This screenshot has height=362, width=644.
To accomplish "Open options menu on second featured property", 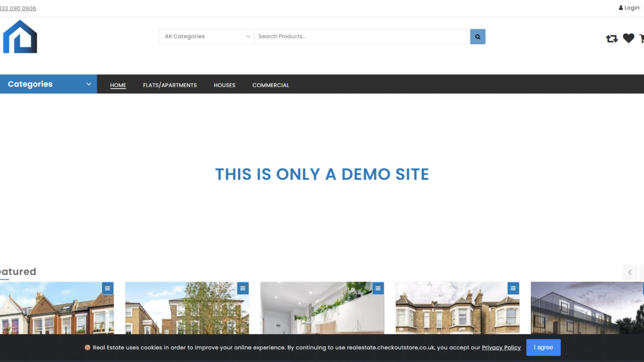I will coord(243,288).
